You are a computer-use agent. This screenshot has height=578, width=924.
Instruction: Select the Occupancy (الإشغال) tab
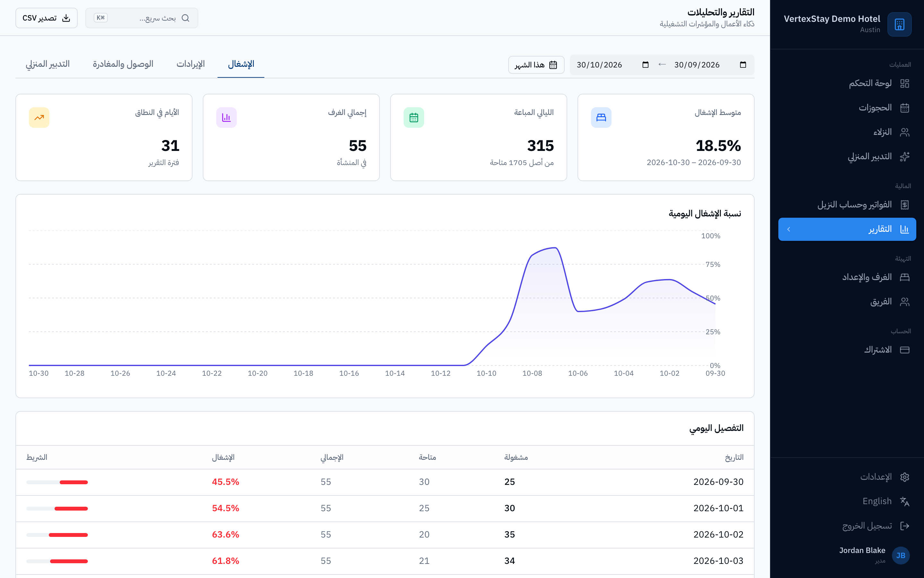(241, 64)
